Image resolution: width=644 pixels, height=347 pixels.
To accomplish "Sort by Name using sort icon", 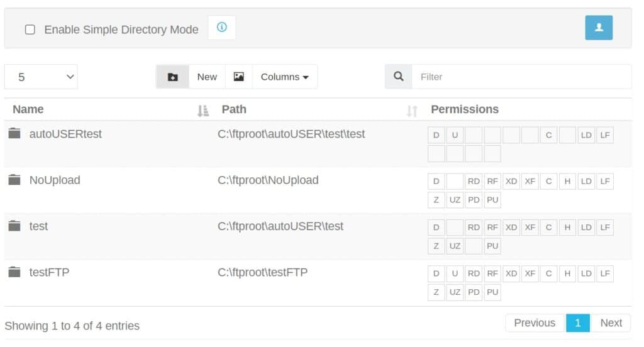I will tap(203, 111).
